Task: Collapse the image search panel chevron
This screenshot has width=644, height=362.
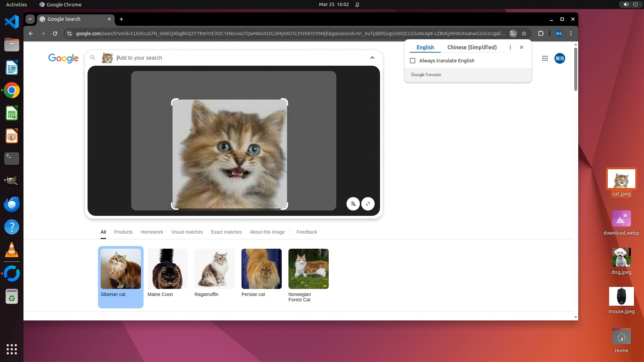Action: (372, 58)
